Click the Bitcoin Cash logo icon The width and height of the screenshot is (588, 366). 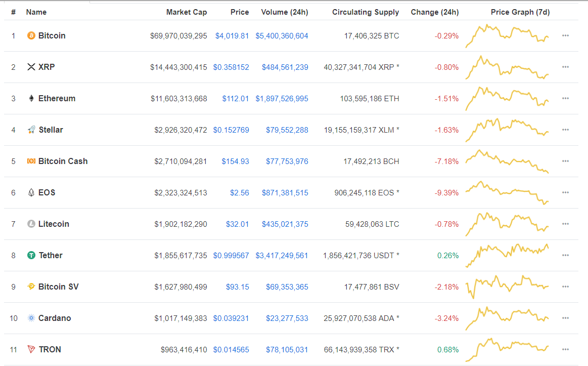31,161
